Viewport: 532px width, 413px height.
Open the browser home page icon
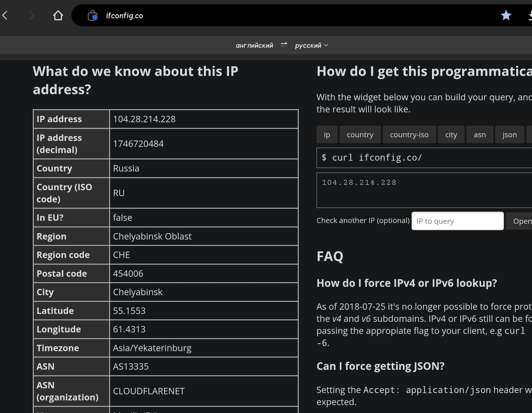click(x=58, y=16)
